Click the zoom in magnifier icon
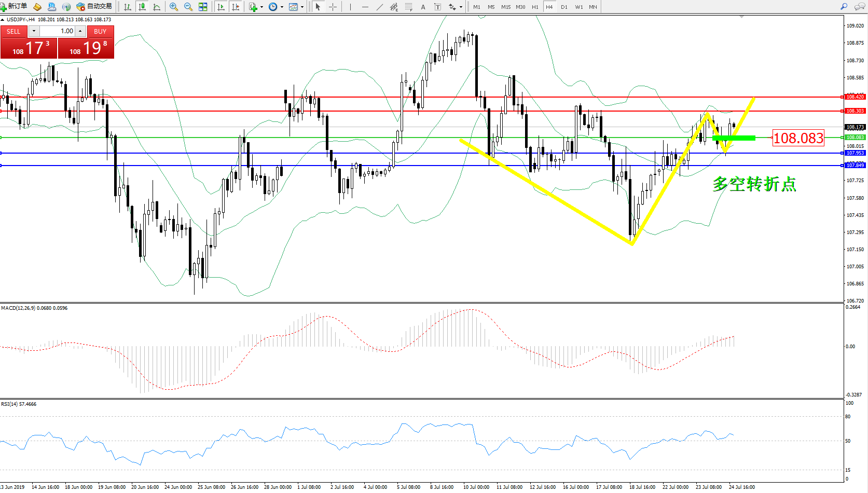The width and height of the screenshot is (868, 493). pyautogui.click(x=173, y=7)
